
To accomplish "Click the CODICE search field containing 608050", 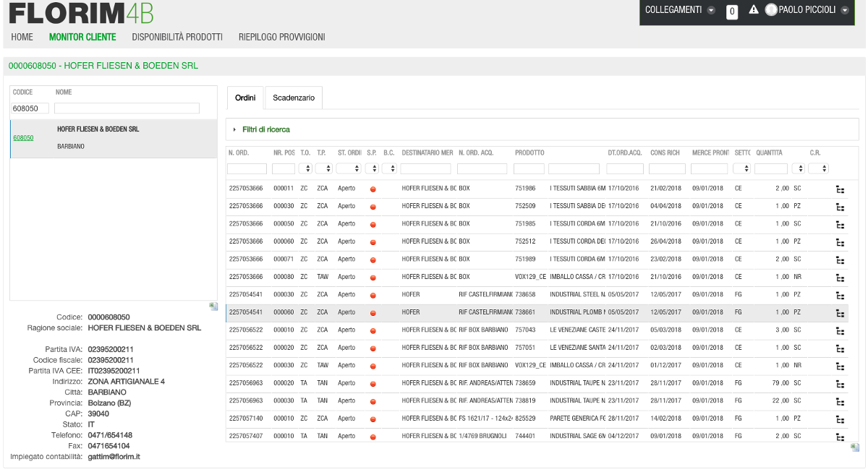I will tap(30, 108).
